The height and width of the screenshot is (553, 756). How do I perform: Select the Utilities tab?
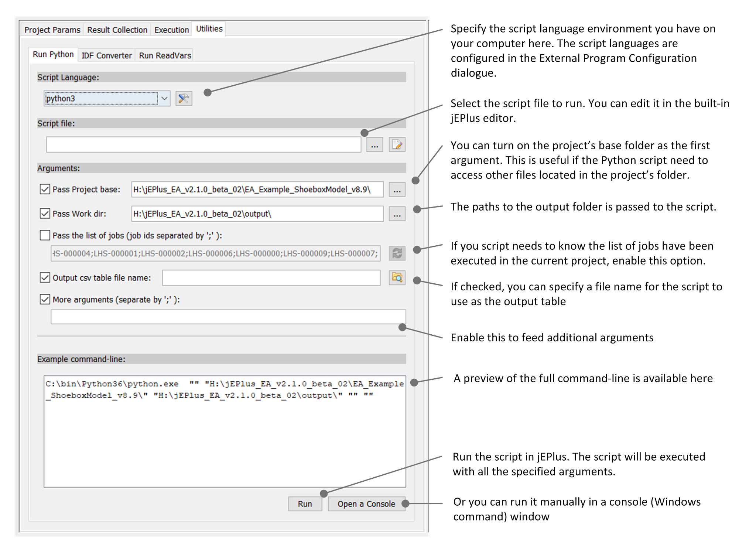209,29
